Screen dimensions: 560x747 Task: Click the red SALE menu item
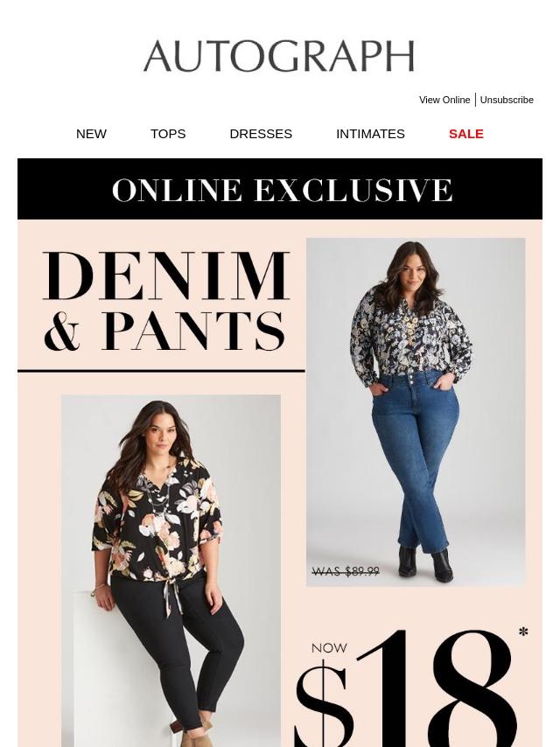tap(466, 134)
